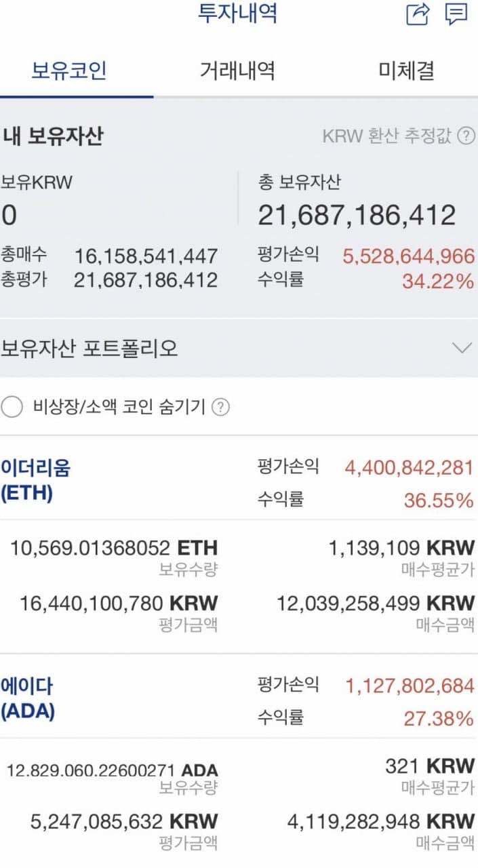Tap the ADA 평가금액 row

[115, 818]
